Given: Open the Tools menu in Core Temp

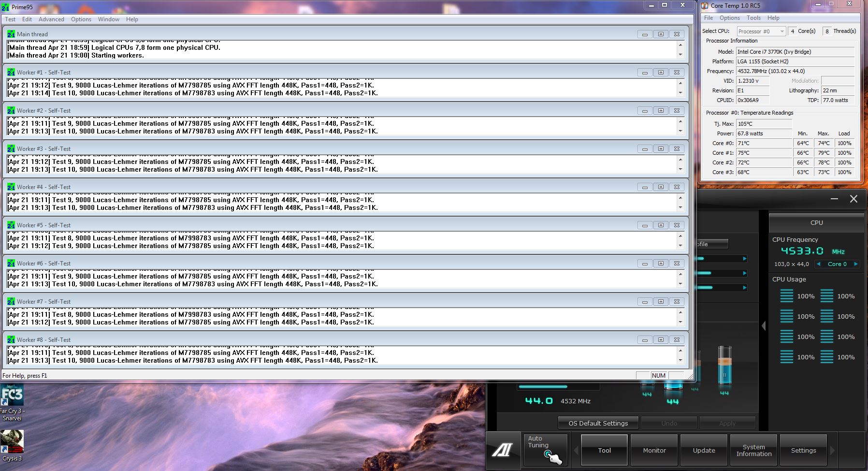Looking at the screenshot, I should tap(753, 18).
